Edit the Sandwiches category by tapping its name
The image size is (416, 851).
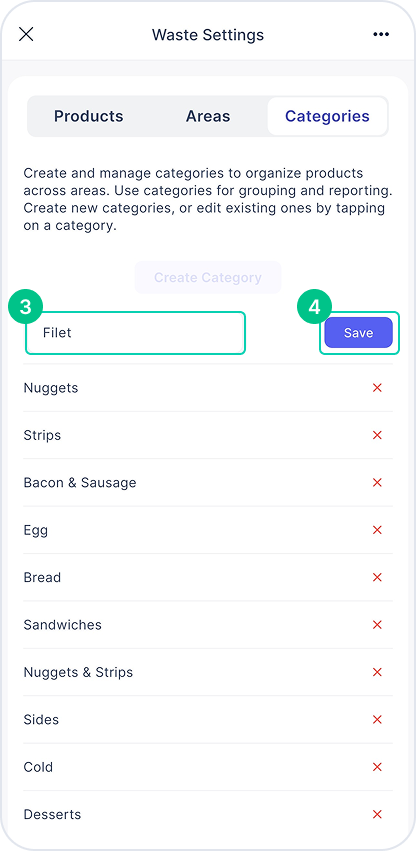click(62, 625)
